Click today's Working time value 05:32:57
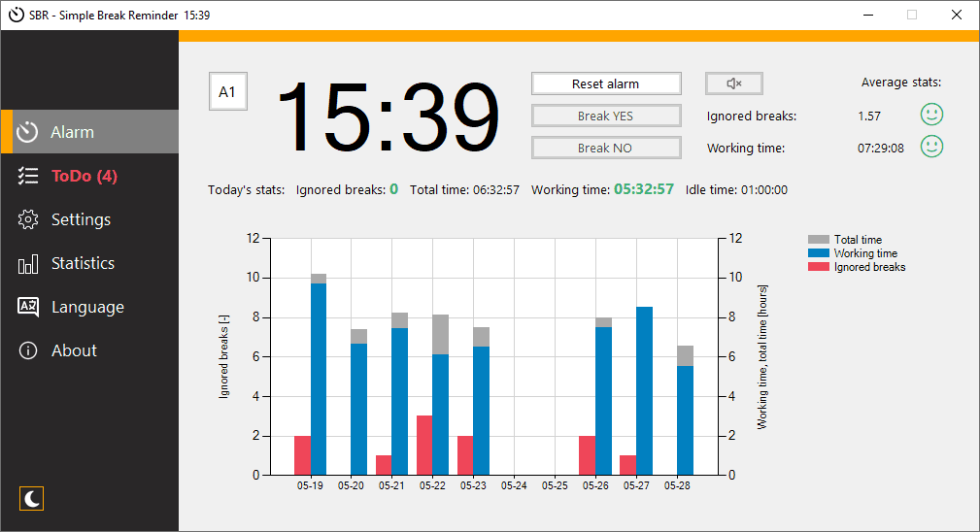The image size is (980, 532). click(x=644, y=189)
